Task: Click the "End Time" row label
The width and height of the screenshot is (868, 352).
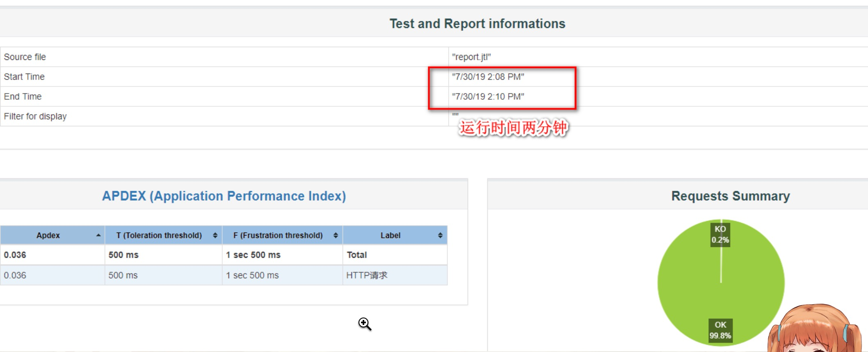Action: [23, 96]
